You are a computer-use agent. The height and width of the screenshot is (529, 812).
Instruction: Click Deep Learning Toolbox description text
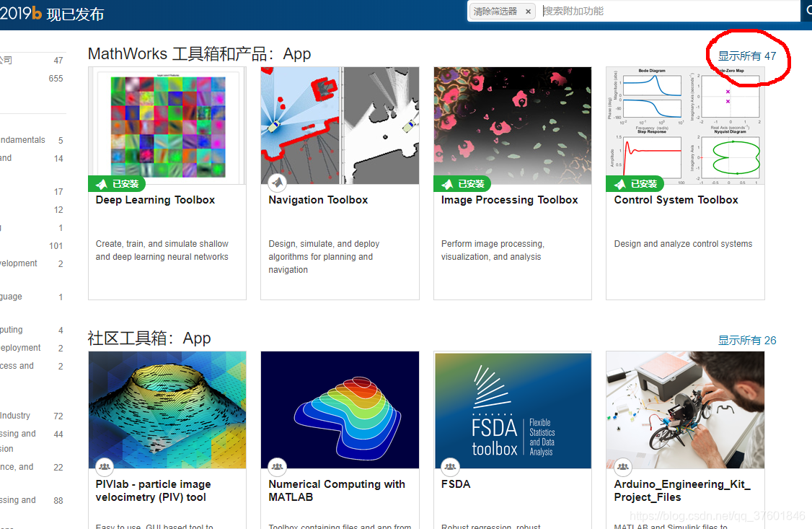[x=162, y=250]
